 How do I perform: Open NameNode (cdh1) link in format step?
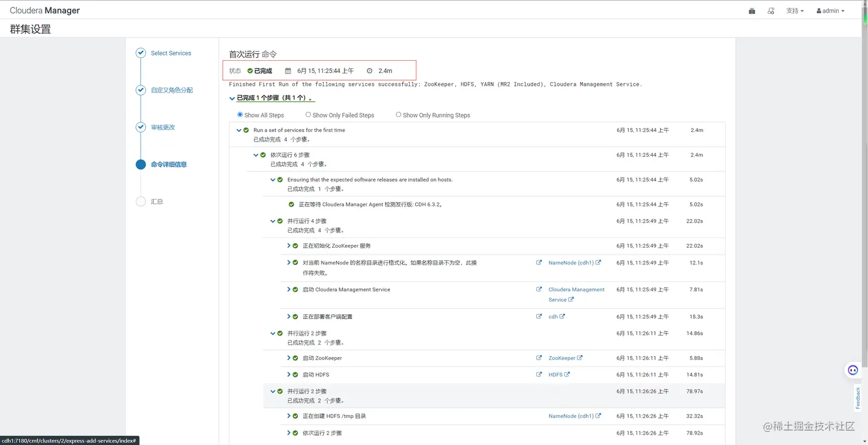pyautogui.click(x=571, y=263)
